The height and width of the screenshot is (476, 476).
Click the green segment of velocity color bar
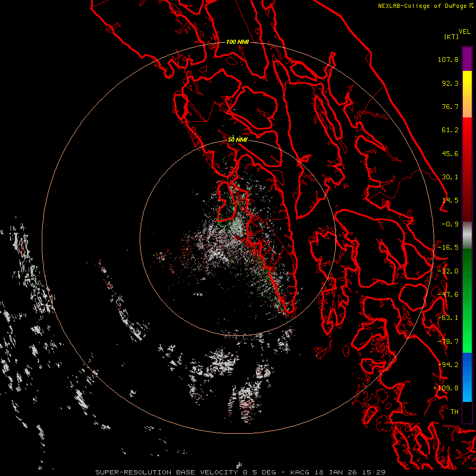click(467, 300)
